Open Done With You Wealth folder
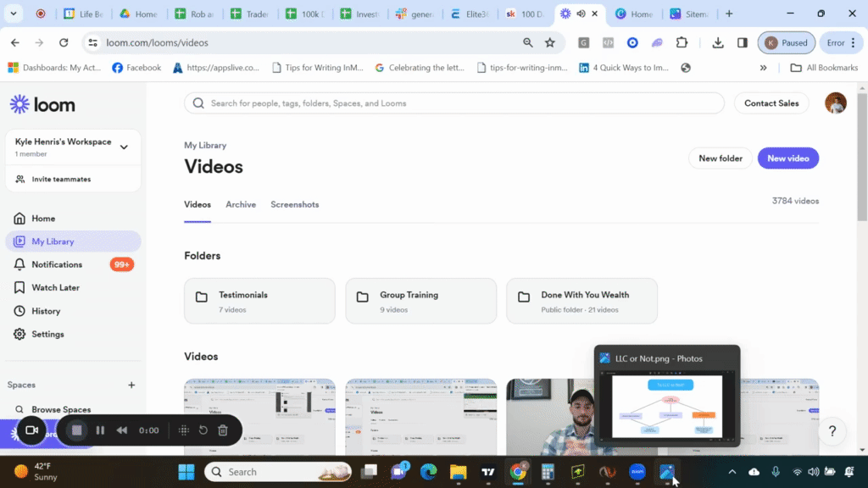 coord(581,301)
